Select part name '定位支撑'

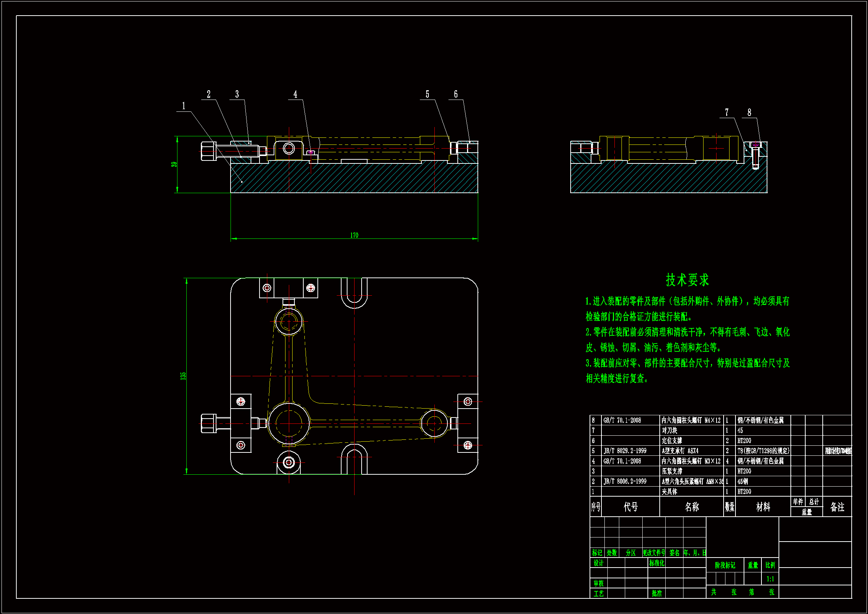(x=672, y=441)
